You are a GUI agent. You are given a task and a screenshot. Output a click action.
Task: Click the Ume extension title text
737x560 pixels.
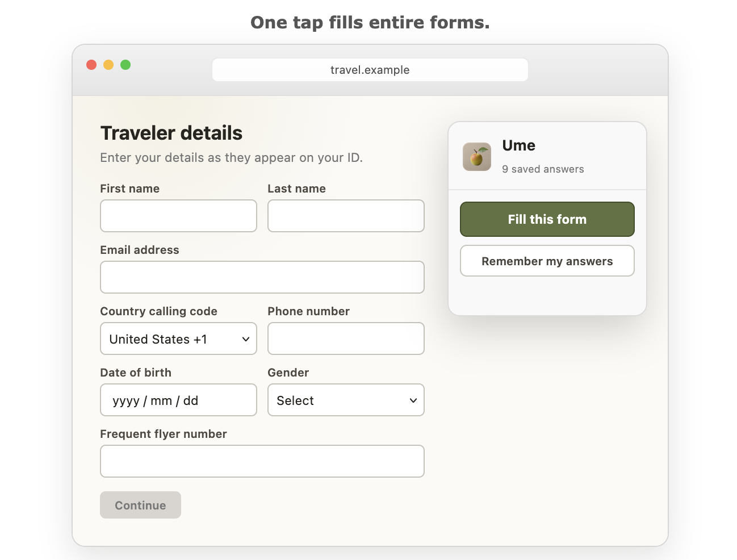(519, 145)
